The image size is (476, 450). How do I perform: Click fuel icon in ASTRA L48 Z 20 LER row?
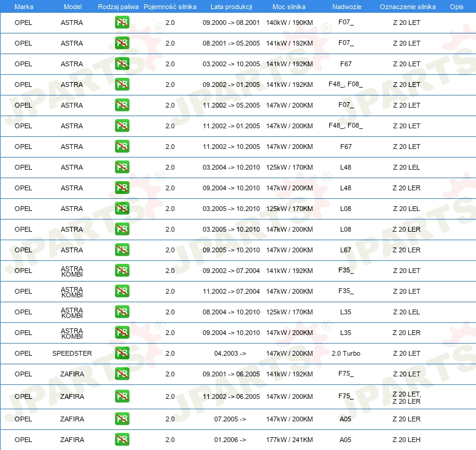pyautogui.click(x=122, y=188)
